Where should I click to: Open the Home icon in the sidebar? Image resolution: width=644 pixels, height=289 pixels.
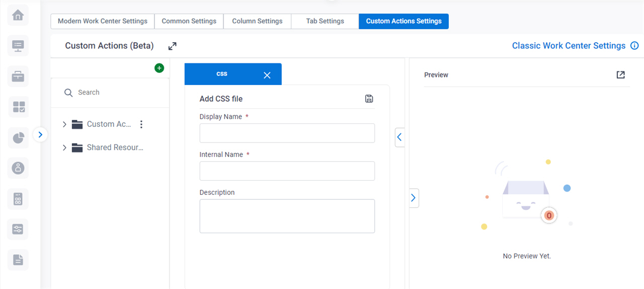18,16
